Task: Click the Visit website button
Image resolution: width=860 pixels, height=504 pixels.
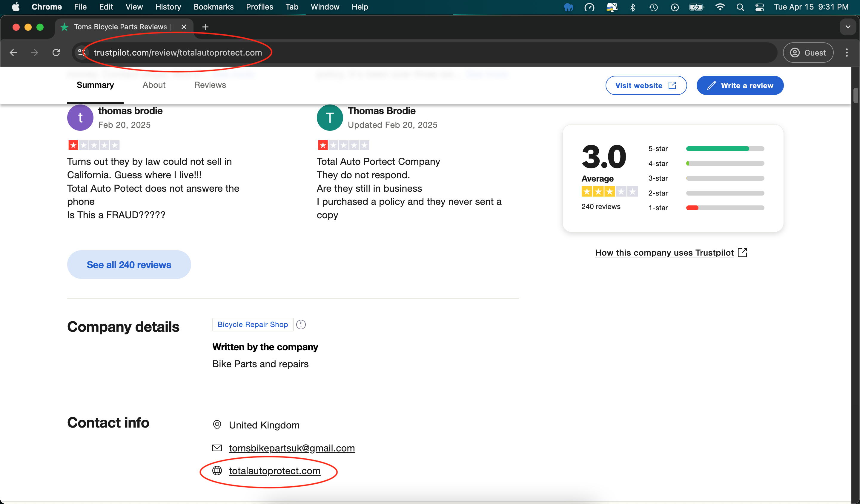Action: point(646,85)
